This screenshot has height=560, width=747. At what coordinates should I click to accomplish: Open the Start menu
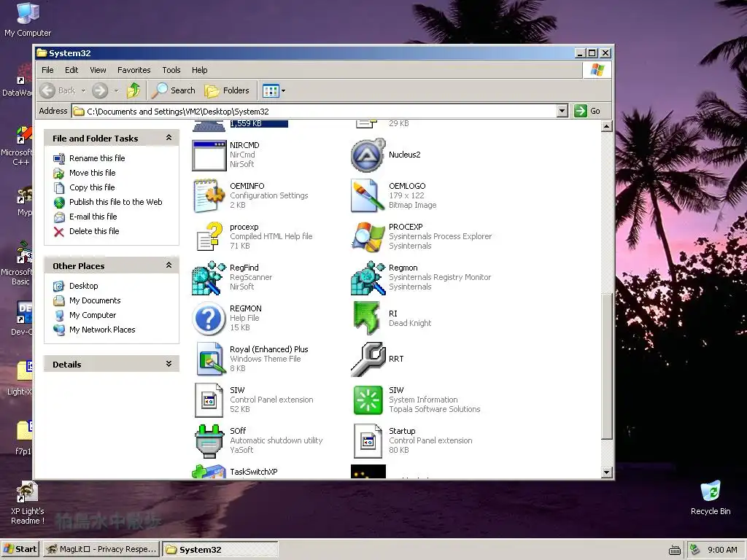tap(20, 549)
